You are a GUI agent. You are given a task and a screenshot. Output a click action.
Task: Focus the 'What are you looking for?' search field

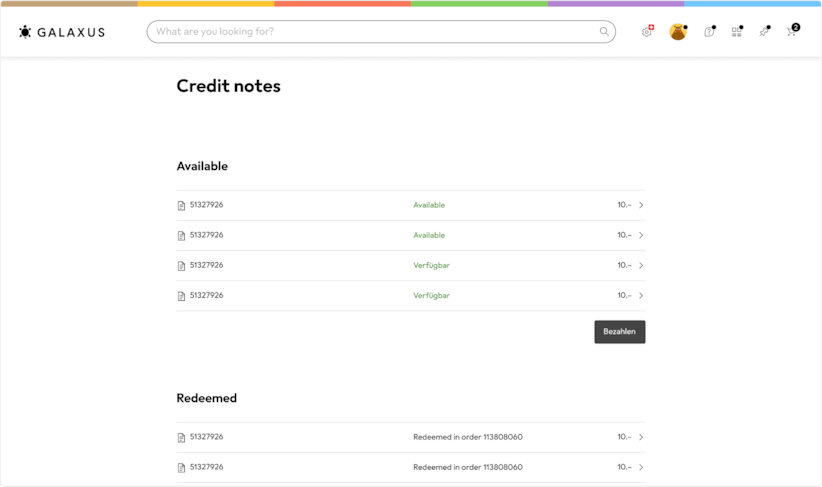381,31
